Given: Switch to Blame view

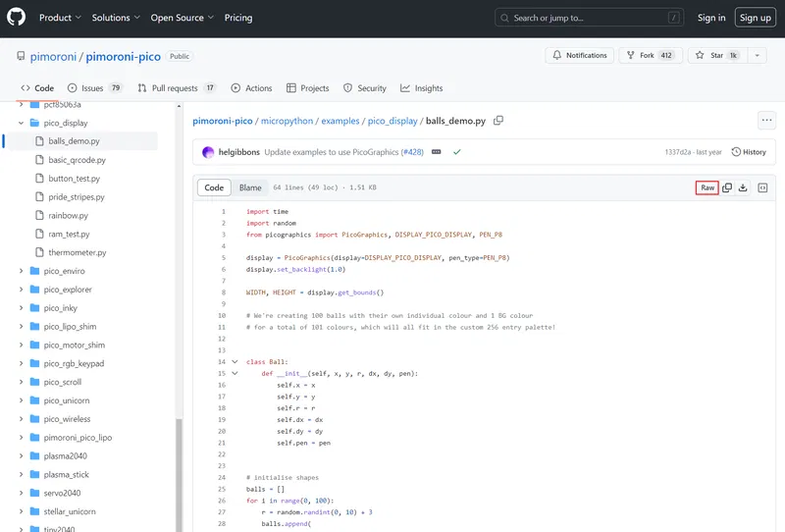Looking at the screenshot, I should [250, 187].
